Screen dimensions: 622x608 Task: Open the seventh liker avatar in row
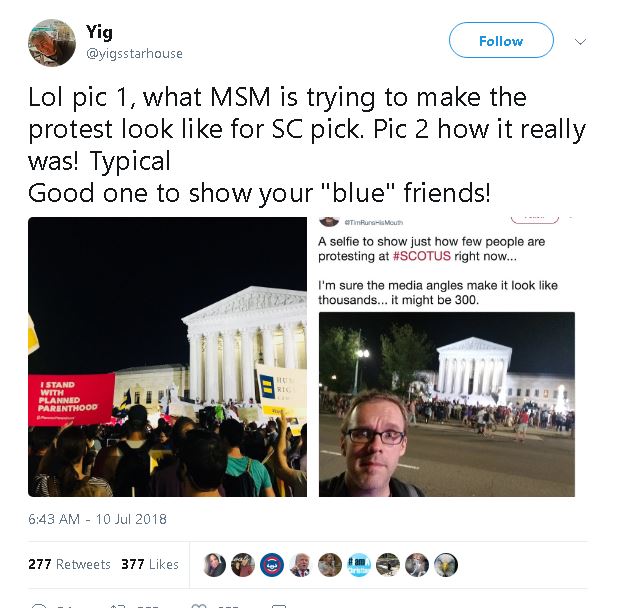(x=388, y=565)
